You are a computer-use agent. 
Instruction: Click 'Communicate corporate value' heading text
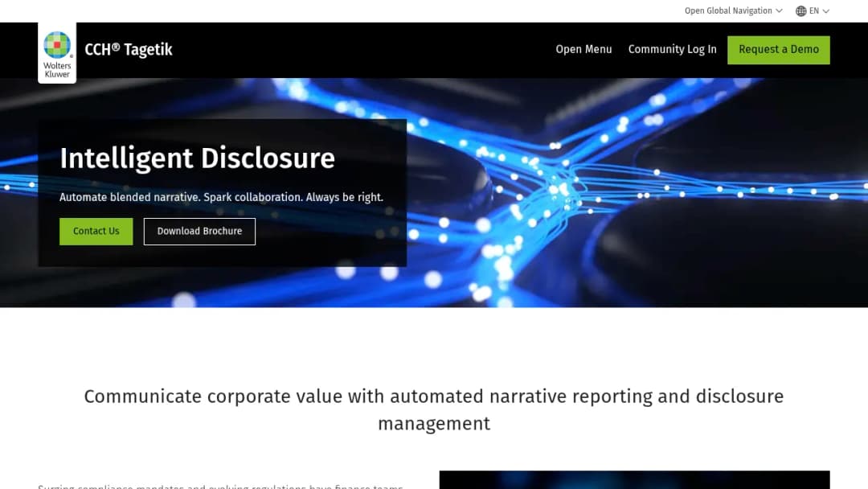pyautogui.click(x=434, y=410)
